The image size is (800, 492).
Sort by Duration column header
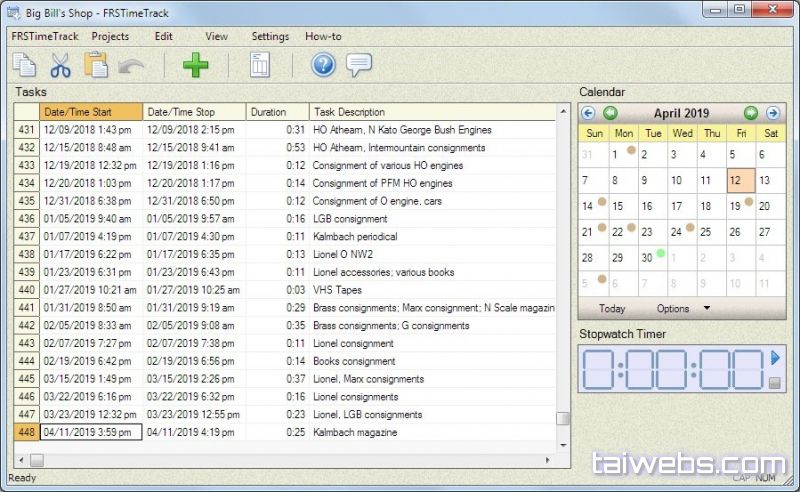point(275,112)
